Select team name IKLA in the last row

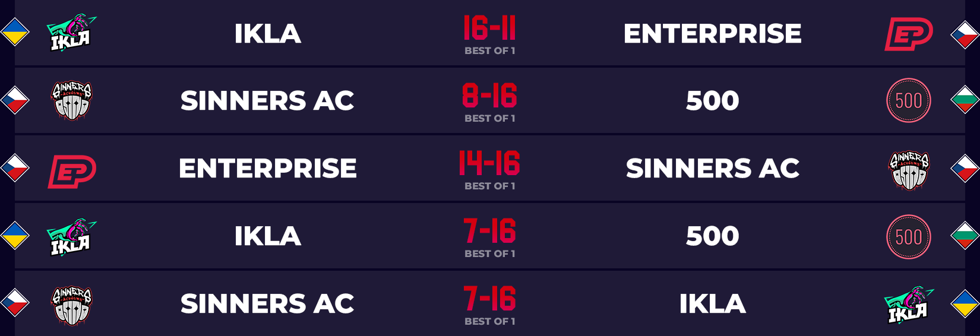coord(713,304)
